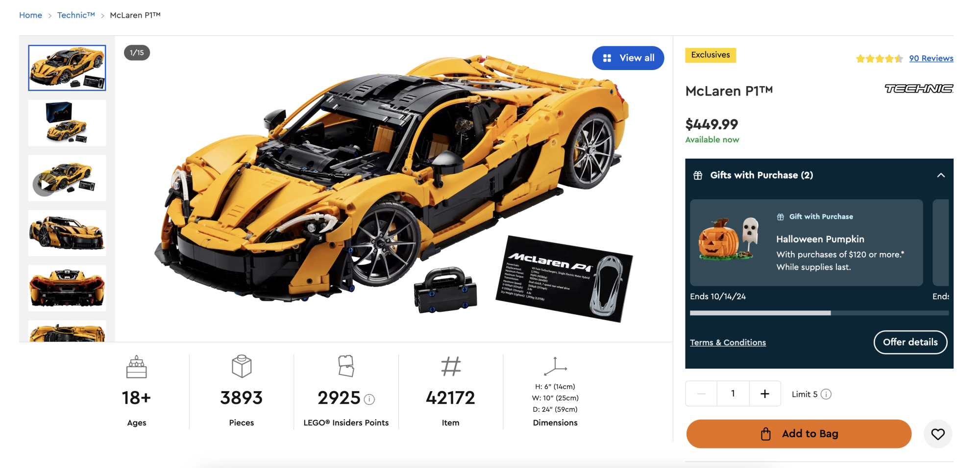980x468 pixels.
Task: Increase quantity with the plus button
Action: click(x=765, y=394)
